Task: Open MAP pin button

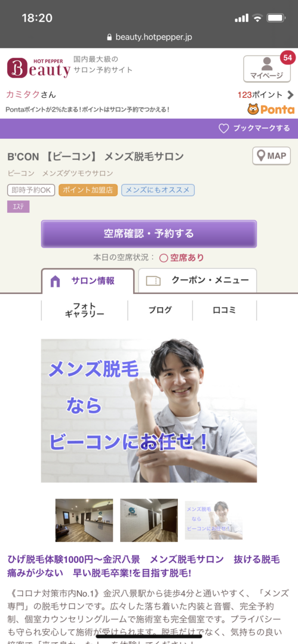Action: point(271,156)
